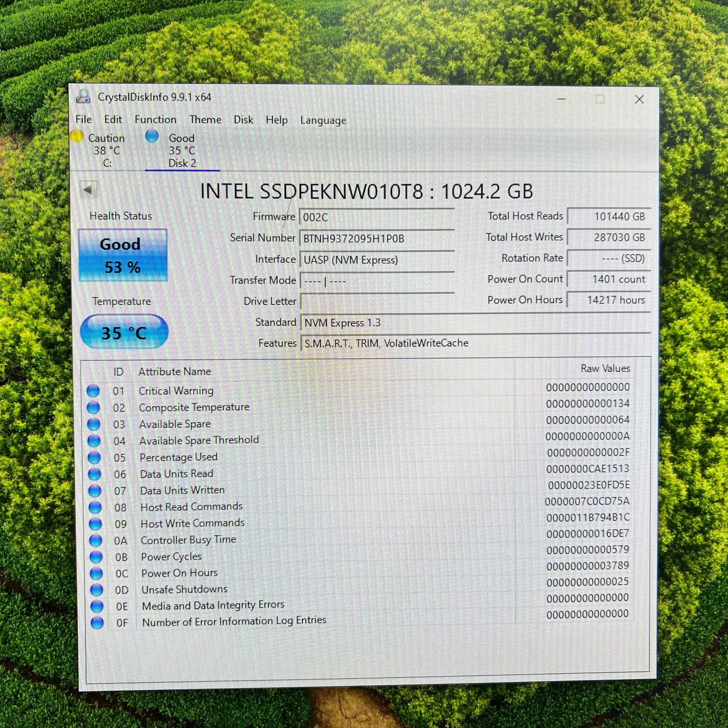The width and height of the screenshot is (728, 728).
Task: Click the Rotation Rate value field
Action: pos(609,258)
